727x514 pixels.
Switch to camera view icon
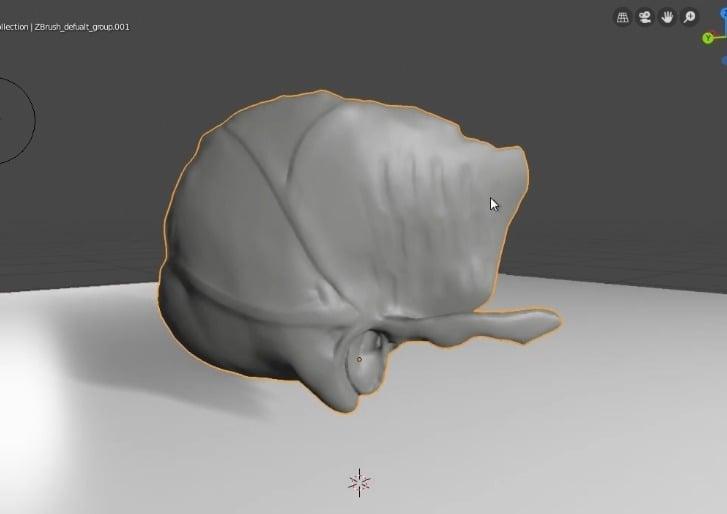coord(645,18)
